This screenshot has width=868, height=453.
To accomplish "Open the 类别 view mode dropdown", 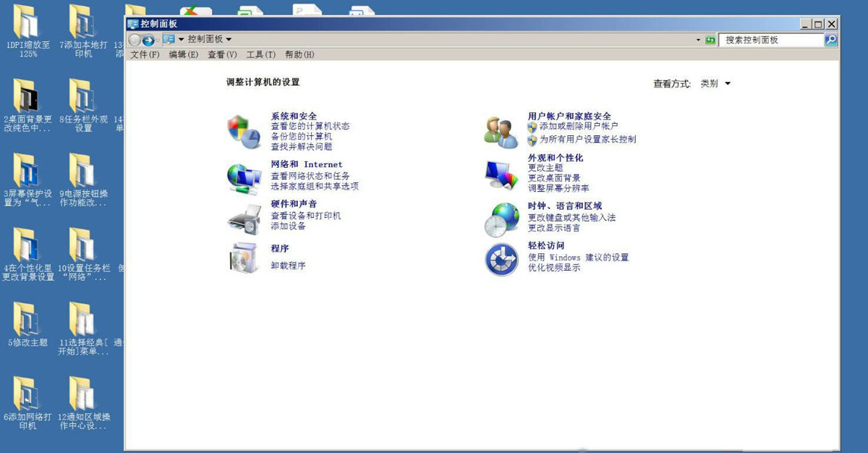I will pyautogui.click(x=716, y=82).
